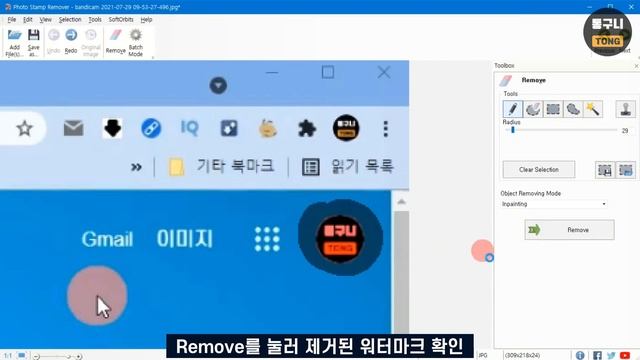Show the Original Image via toolbar icon
The height and width of the screenshot is (360, 640).
click(91, 35)
